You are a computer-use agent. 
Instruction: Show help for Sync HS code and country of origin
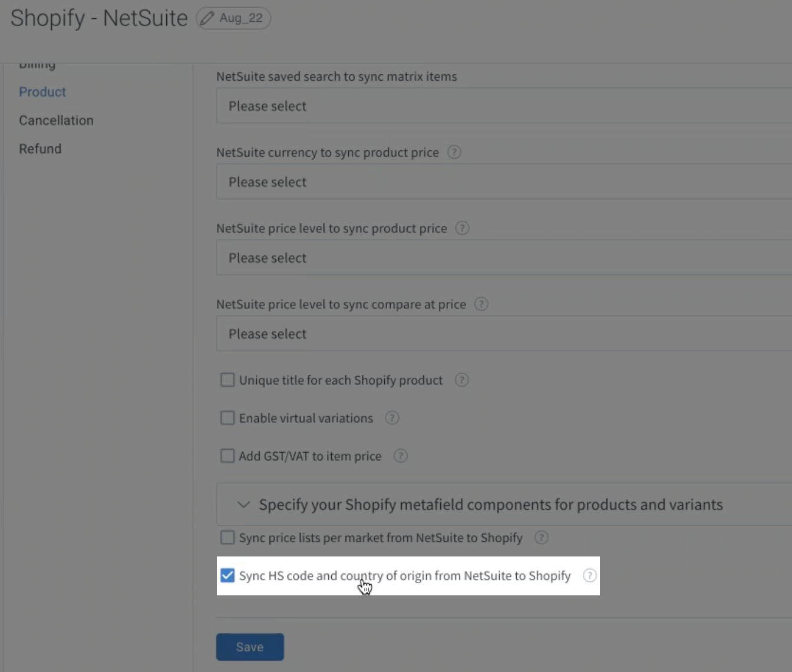590,575
